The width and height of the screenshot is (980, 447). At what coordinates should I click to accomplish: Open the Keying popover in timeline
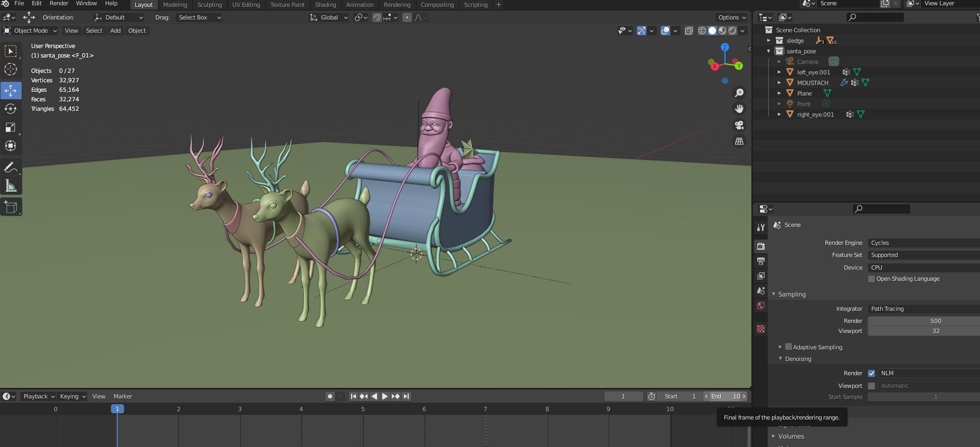[x=72, y=396]
